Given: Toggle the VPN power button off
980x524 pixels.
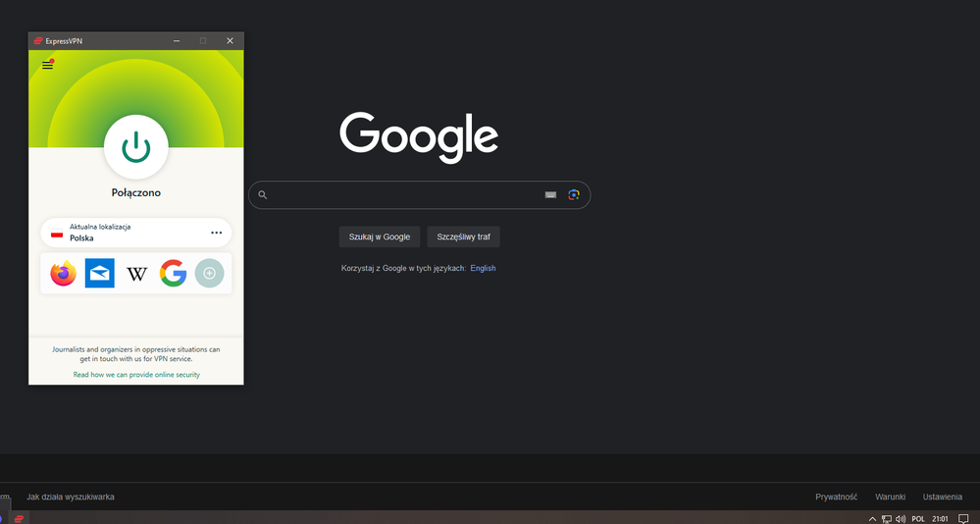Looking at the screenshot, I should 135,147.
